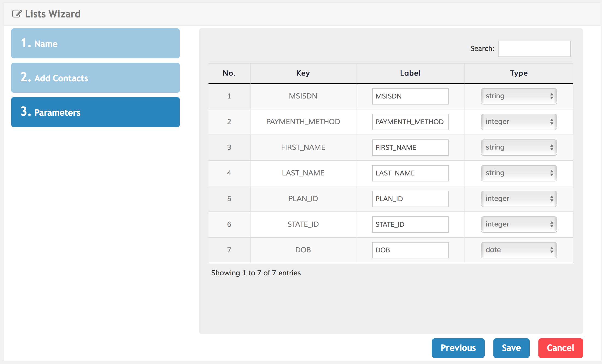Viewport: 602px width, 364px height.
Task: Open the PAYMENTH_METHOD type dropdown
Action: coord(518,122)
